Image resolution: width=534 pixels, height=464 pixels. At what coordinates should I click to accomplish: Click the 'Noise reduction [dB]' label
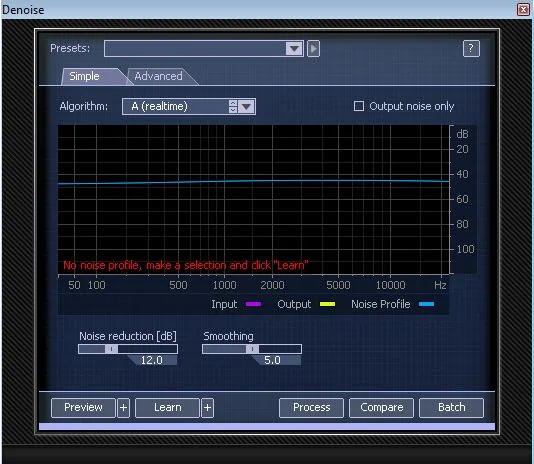(x=128, y=336)
